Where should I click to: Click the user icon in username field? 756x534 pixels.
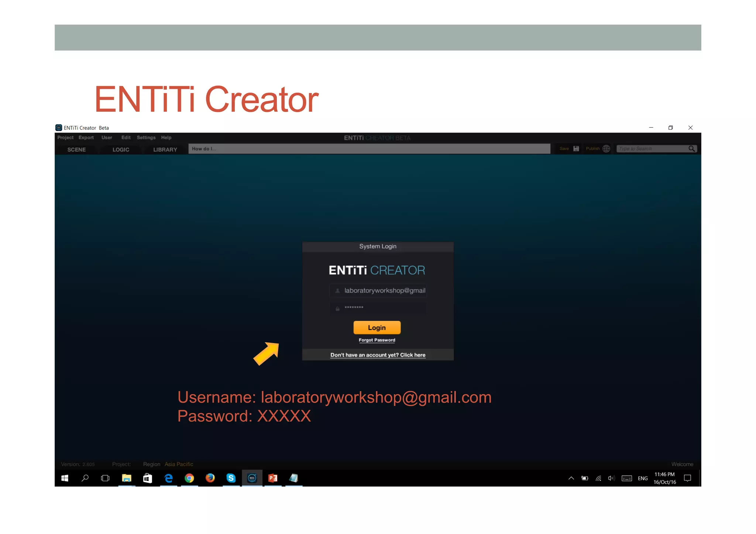[337, 291]
